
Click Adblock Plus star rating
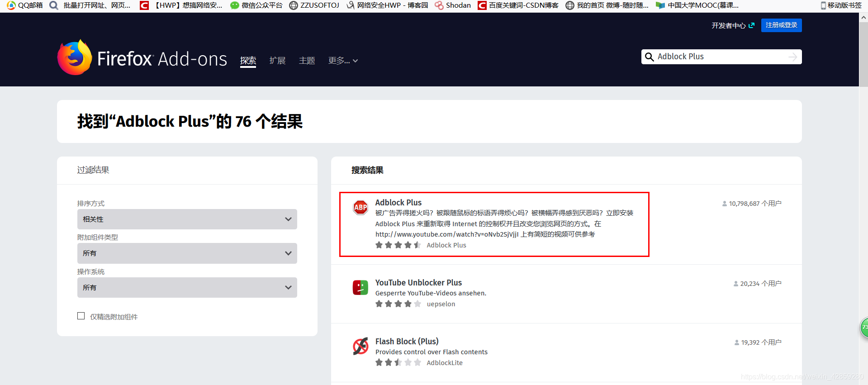click(398, 245)
